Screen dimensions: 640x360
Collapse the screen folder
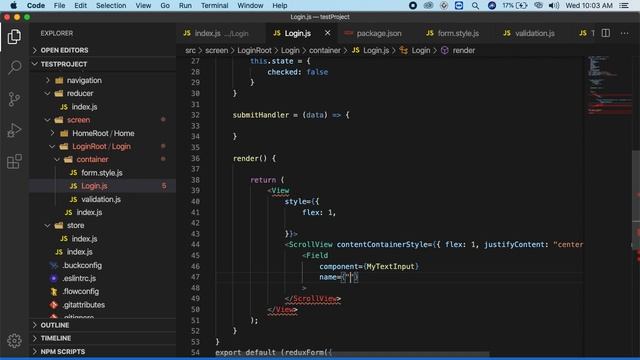(x=47, y=120)
